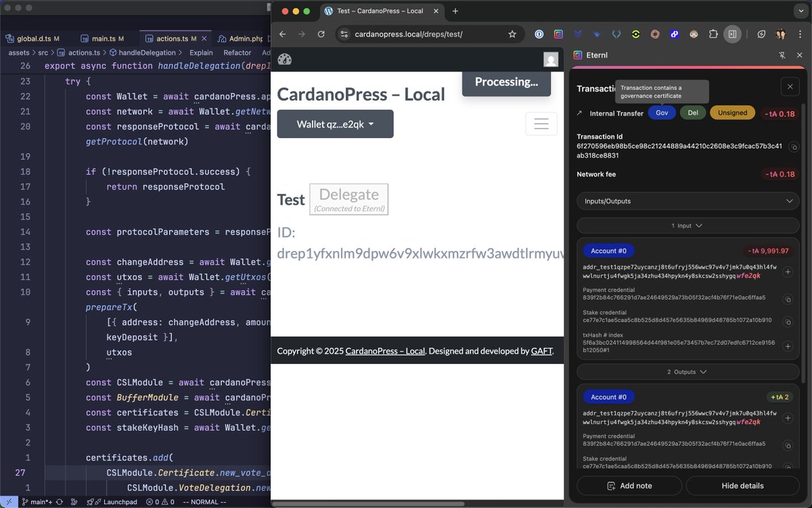812x508 pixels.
Task: Click handleDelegation in editor breadcrumb
Action: coord(148,52)
